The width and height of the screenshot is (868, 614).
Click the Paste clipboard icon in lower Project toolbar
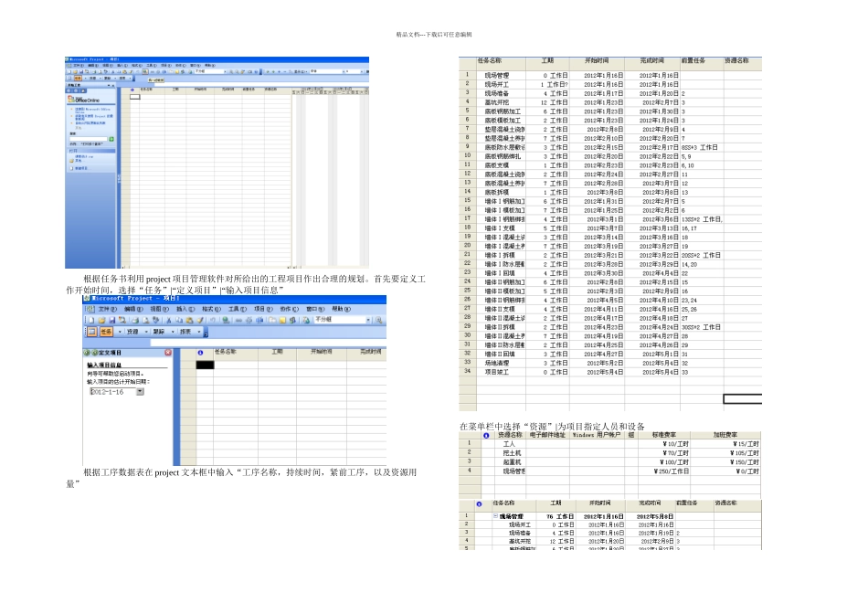coord(189,320)
